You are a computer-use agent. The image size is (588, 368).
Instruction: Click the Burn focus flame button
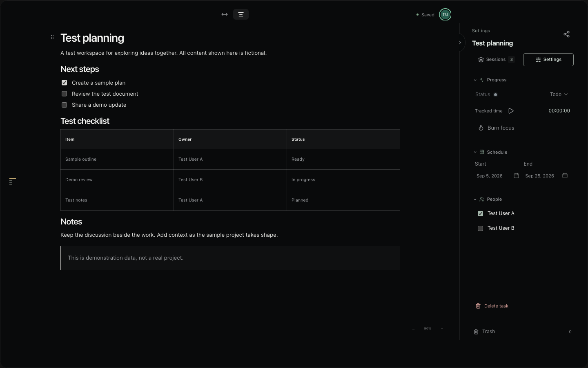tap(496, 128)
